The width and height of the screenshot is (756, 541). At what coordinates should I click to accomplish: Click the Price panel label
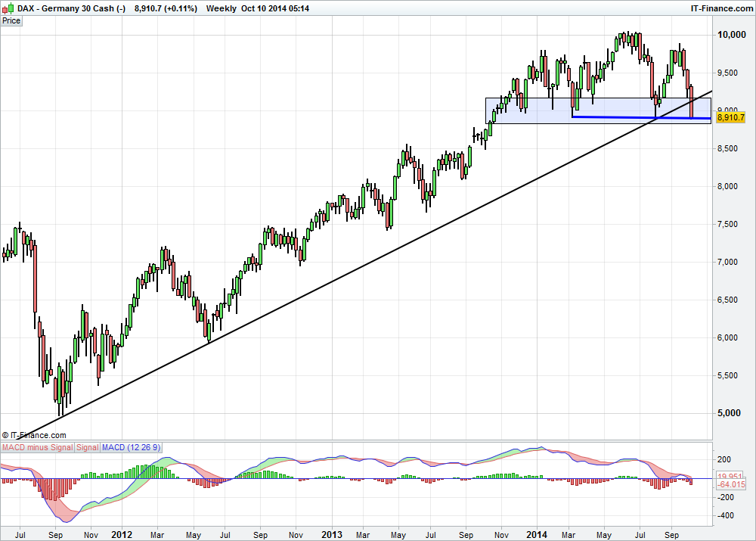pos(11,20)
